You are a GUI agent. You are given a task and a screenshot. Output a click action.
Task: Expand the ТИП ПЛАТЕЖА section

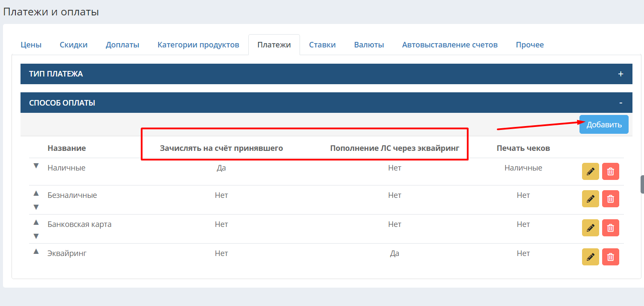coord(620,74)
